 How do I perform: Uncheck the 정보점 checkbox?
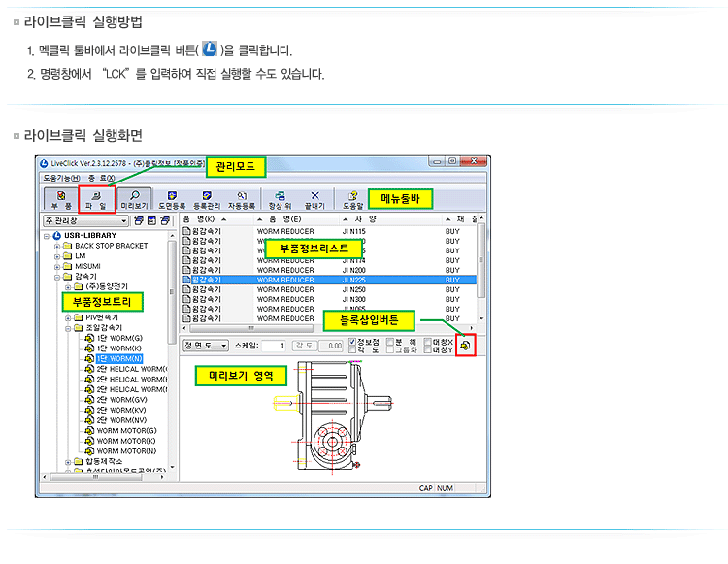pos(352,342)
